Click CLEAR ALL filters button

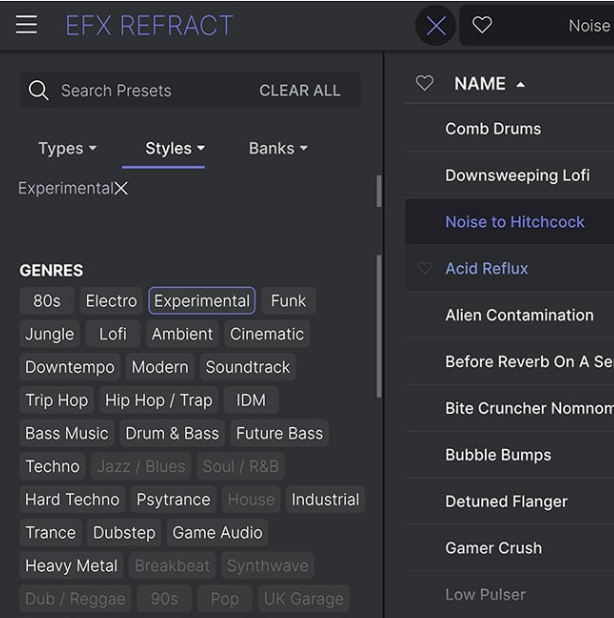point(300,91)
